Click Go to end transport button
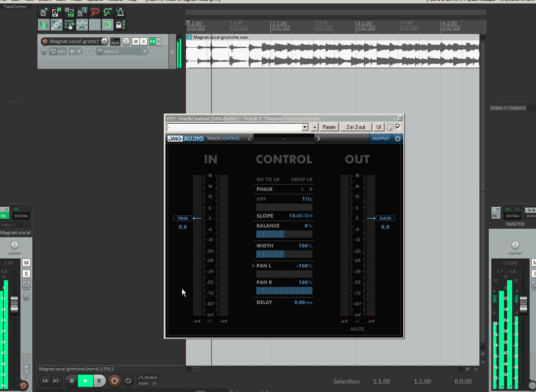Image resolution: width=536 pixels, height=392 pixels. pyautogui.click(x=56, y=381)
